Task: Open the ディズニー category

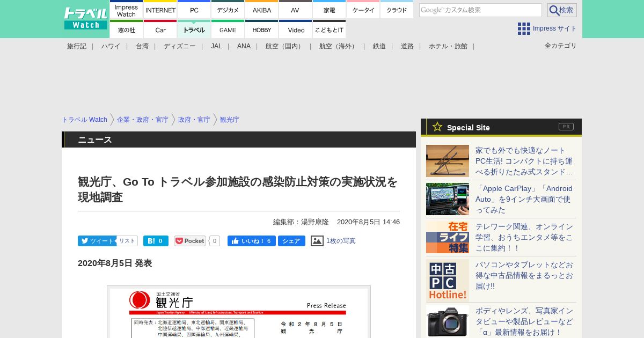Action: tap(180, 46)
